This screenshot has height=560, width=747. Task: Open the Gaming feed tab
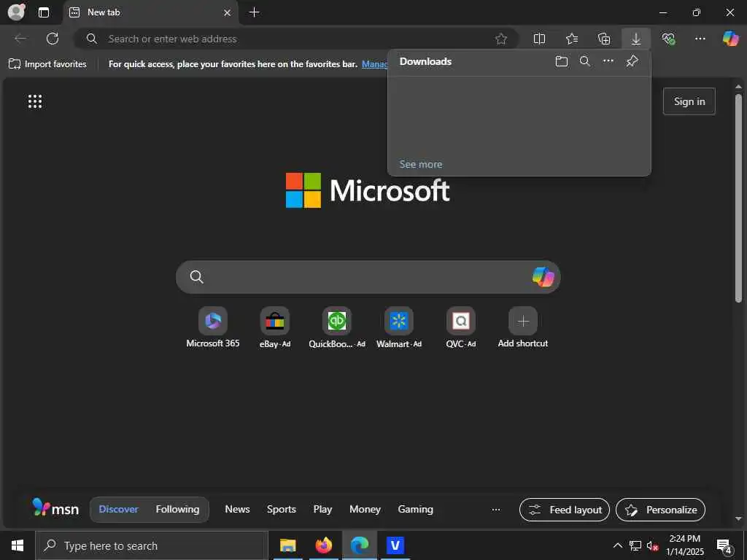pos(415,509)
